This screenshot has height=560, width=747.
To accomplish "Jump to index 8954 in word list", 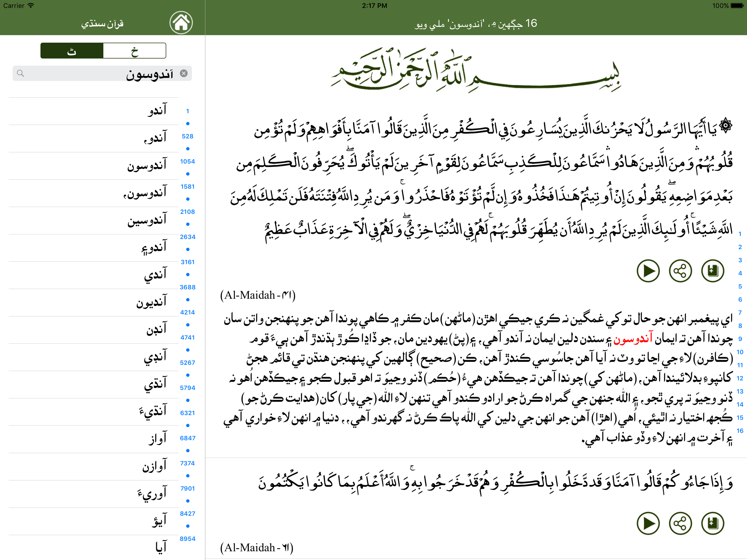I will point(187,539).
